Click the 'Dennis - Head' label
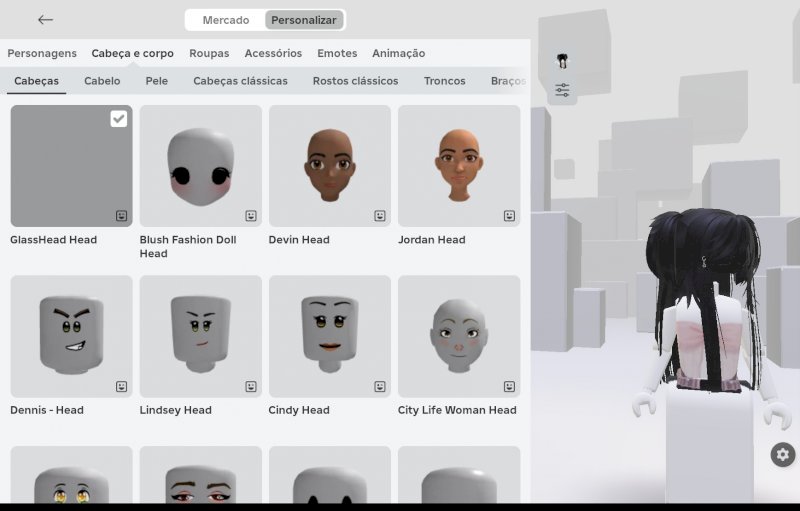 pyautogui.click(x=47, y=410)
